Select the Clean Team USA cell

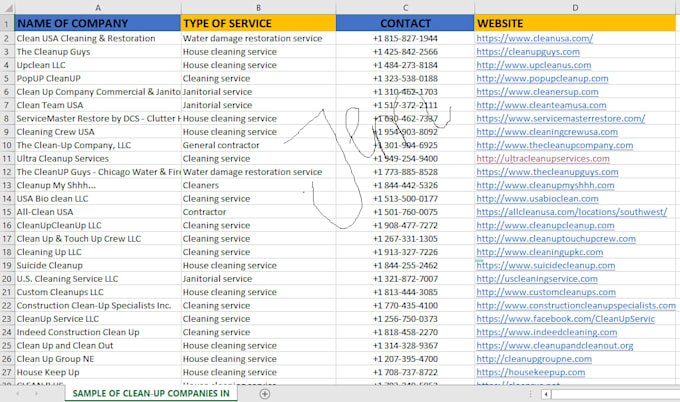point(98,105)
